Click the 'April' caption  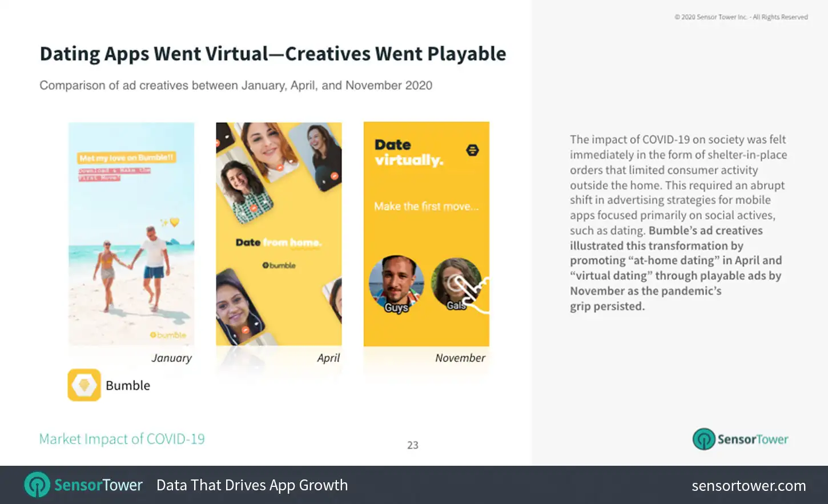[x=328, y=358]
